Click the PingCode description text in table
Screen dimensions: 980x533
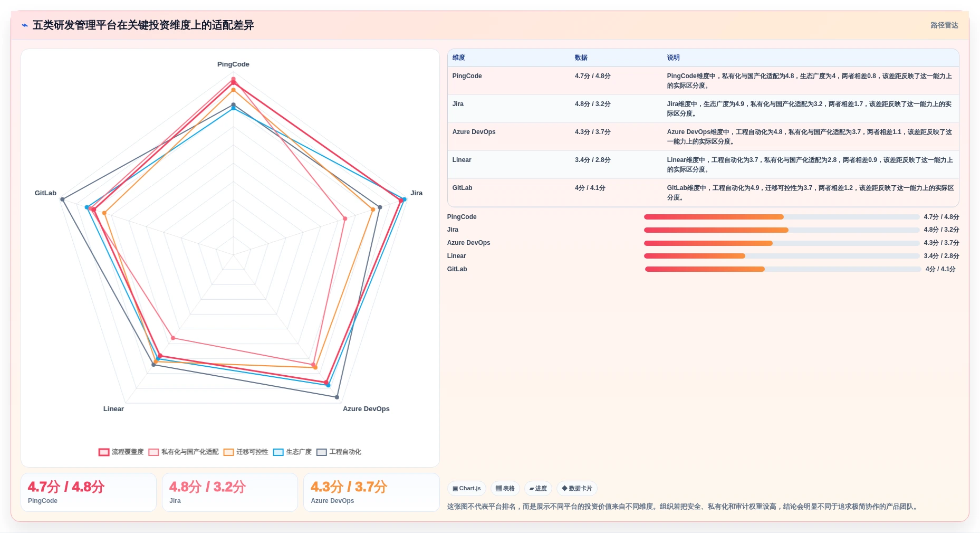(810, 81)
